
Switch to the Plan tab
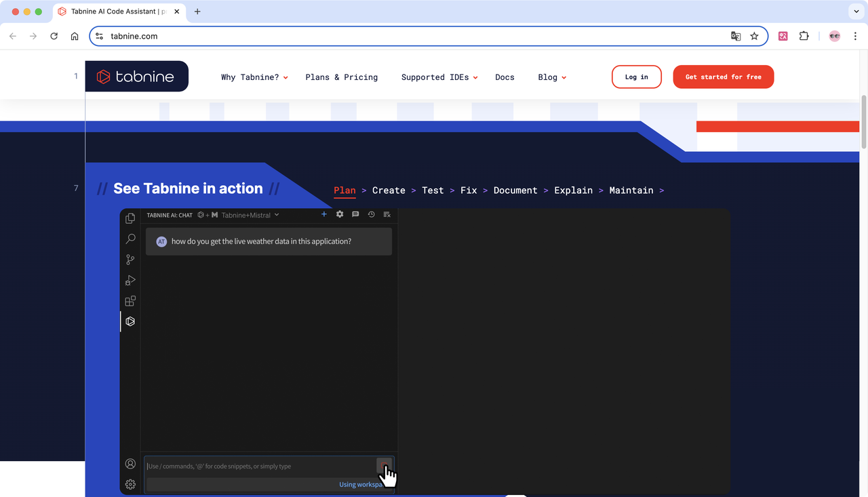[344, 191]
